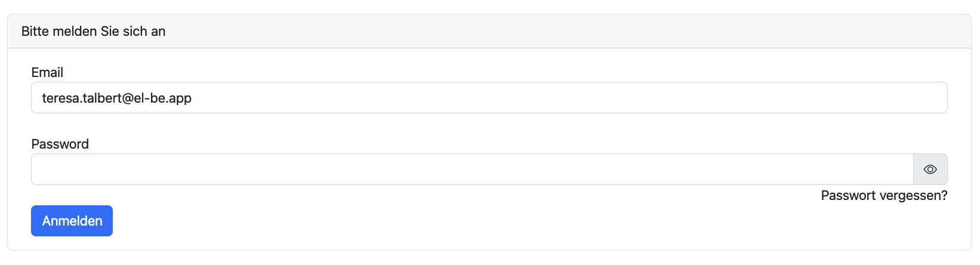
Task: Select the password entry box
Action: pos(471,170)
